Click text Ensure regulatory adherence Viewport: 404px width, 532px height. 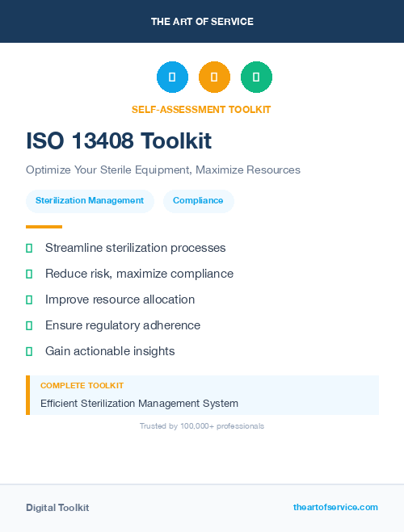[x=123, y=325]
